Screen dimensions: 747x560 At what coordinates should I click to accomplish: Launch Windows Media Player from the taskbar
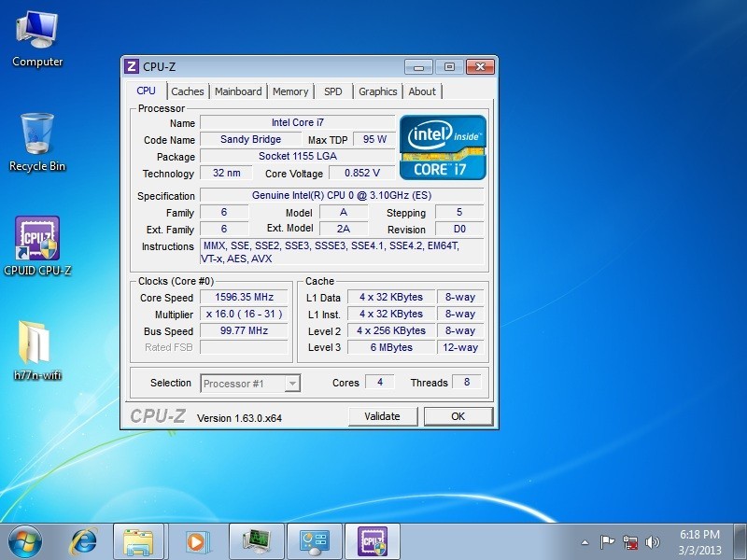[x=196, y=540]
